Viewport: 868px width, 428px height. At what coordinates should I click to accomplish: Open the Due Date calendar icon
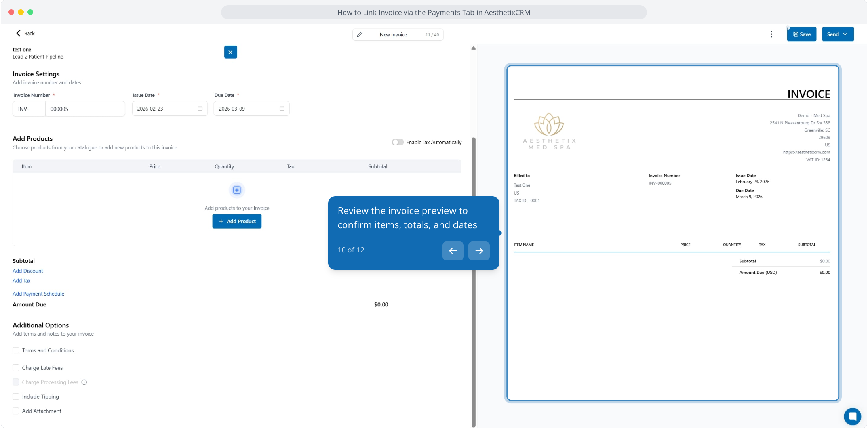click(x=282, y=109)
